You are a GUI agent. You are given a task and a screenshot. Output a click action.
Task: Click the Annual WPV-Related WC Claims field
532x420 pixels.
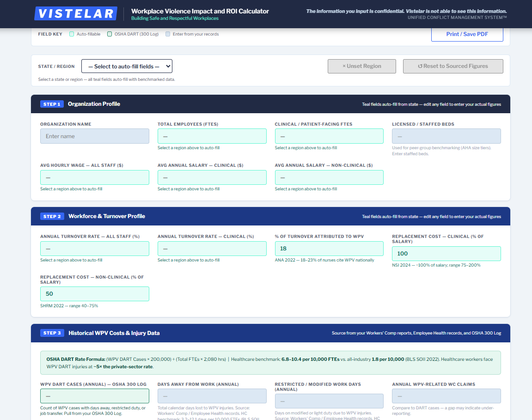(x=446, y=396)
